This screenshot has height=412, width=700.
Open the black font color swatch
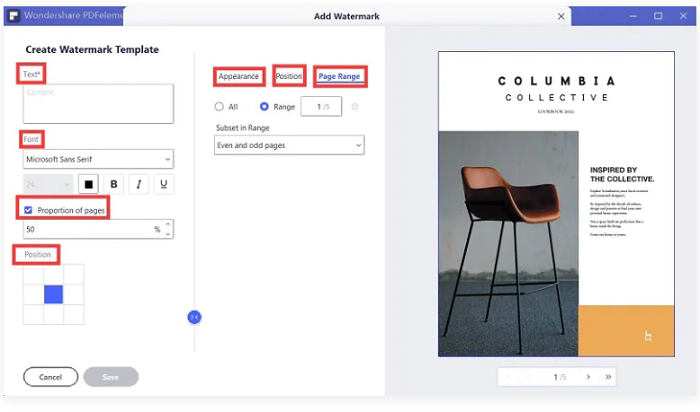[88, 184]
